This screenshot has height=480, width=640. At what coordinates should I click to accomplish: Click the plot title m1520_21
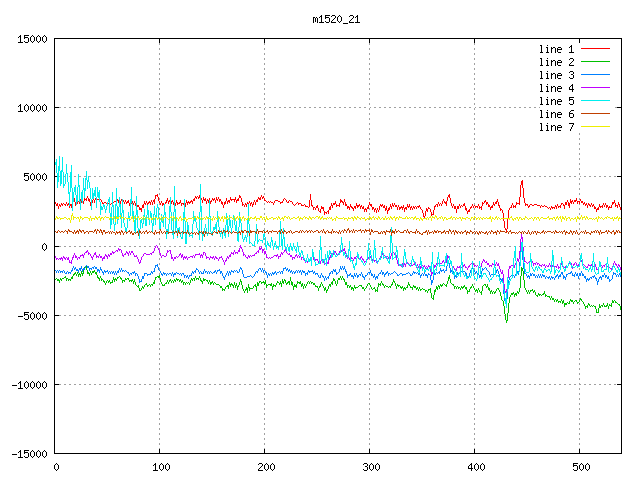tap(338, 19)
